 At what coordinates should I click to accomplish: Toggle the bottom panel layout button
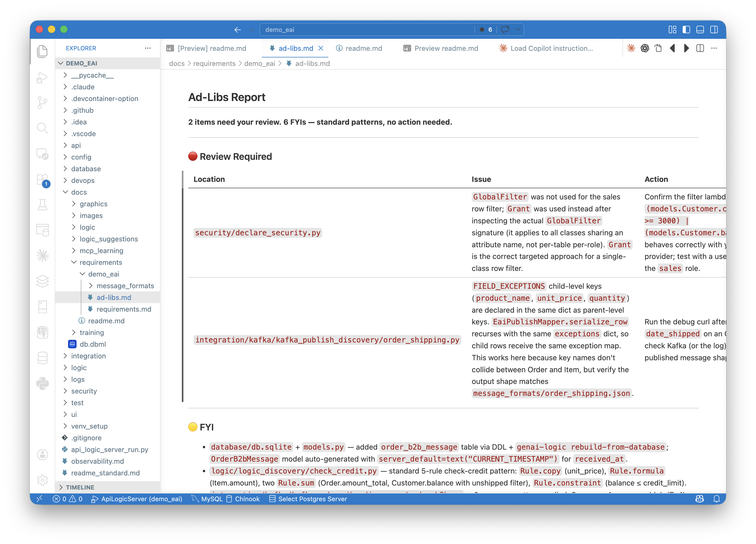tap(700, 30)
